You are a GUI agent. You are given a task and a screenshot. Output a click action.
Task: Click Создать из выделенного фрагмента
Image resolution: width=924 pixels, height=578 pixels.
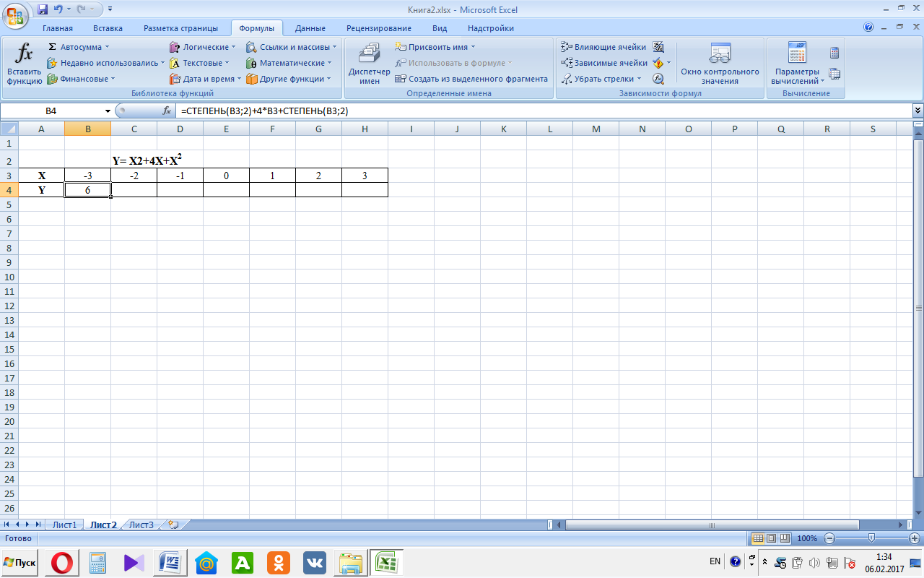[472, 79]
